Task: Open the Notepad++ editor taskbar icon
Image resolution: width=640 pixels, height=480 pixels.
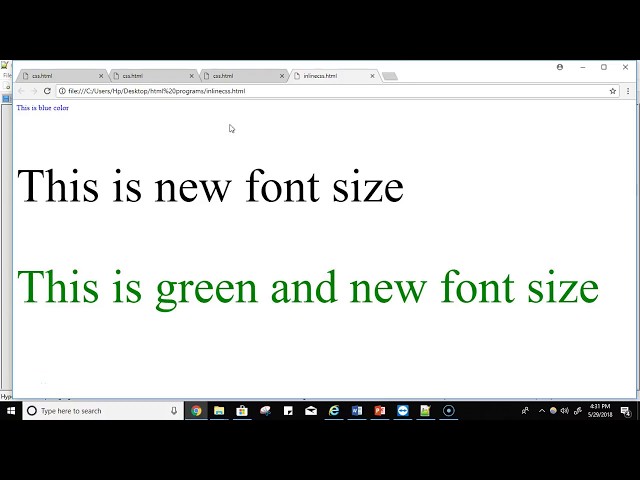Action: pyautogui.click(x=426, y=411)
